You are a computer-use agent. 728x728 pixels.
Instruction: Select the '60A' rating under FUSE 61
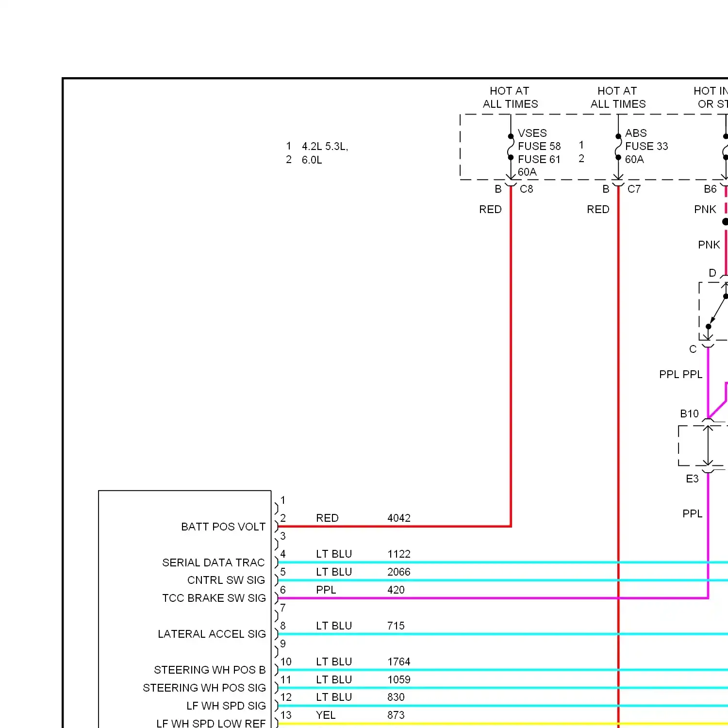[527, 172]
